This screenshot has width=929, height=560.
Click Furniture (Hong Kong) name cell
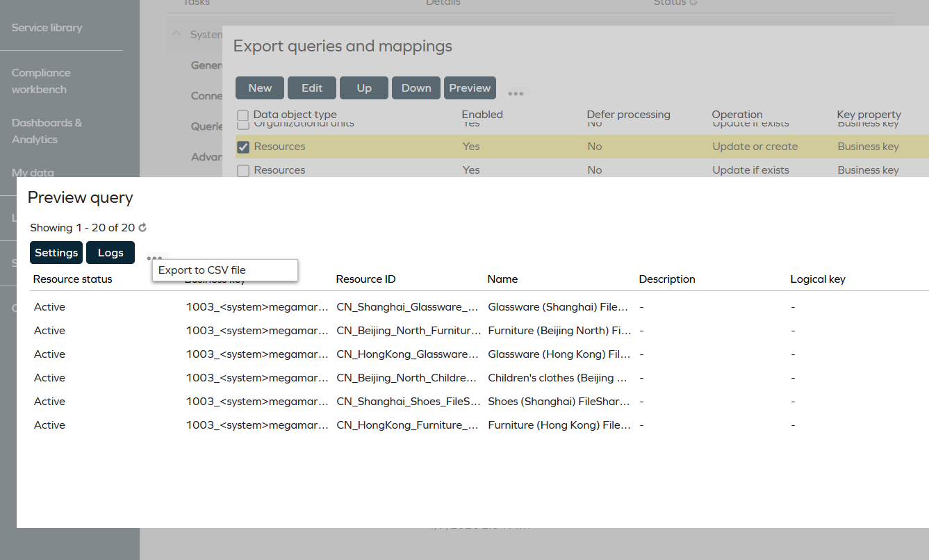click(x=559, y=425)
